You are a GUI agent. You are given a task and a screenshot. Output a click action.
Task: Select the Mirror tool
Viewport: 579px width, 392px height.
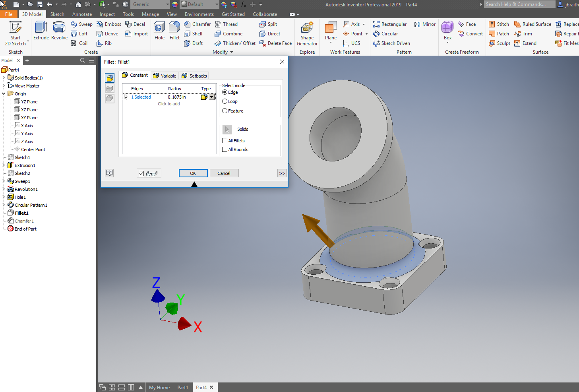(424, 24)
